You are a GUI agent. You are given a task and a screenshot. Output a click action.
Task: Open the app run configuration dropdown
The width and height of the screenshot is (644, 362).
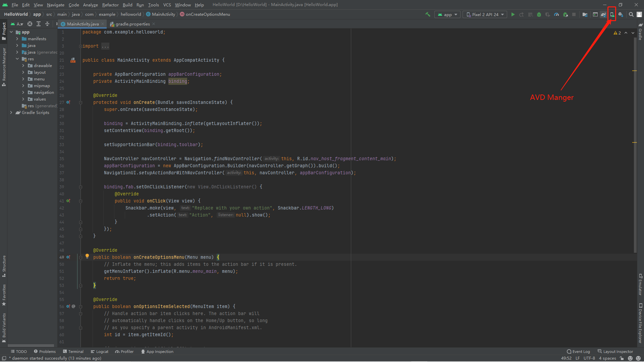pos(447,14)
